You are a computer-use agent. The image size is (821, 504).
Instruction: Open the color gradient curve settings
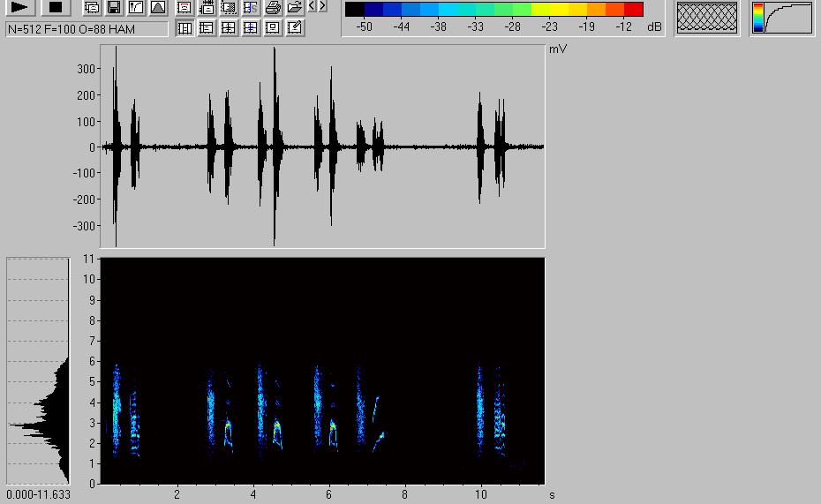(x=782, y=19)
